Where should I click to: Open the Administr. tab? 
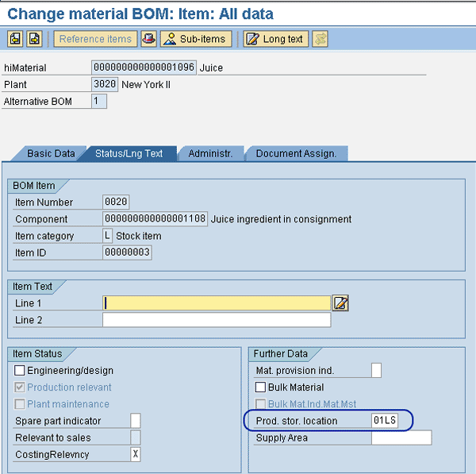point(210,153)
